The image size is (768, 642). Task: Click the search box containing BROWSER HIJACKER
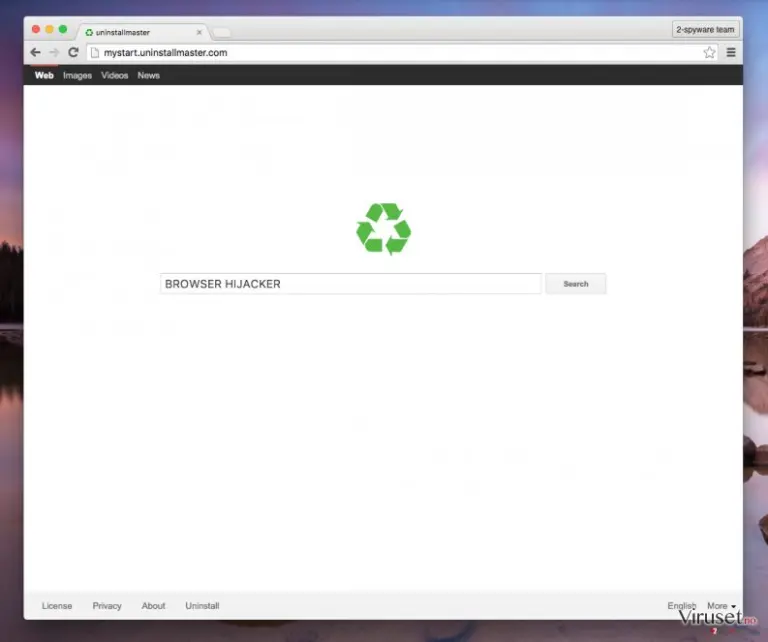point(351,284)
